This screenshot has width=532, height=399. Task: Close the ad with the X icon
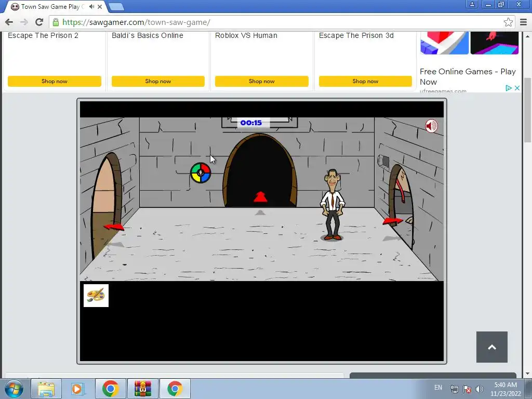pos(517,88)
